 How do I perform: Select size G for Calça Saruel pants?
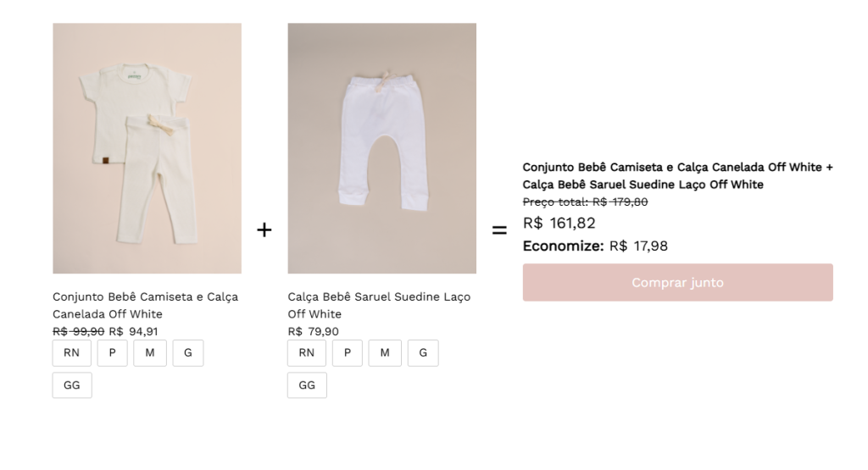[423, 353]
